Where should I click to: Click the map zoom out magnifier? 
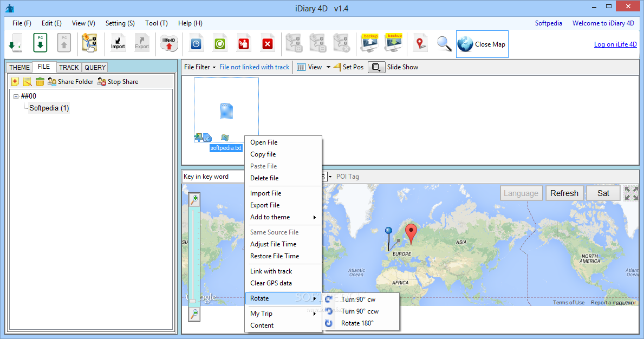[194, 314]
